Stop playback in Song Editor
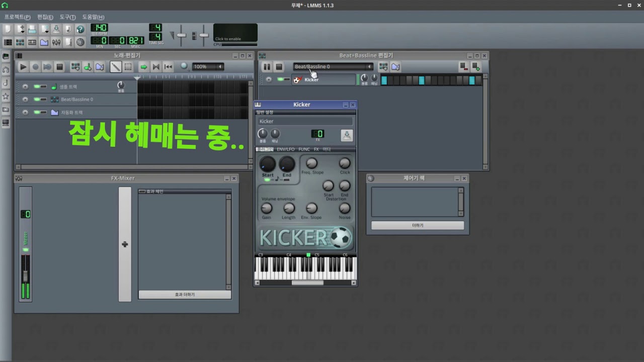The height and width of the screenshot is (362, 644). 59,66
